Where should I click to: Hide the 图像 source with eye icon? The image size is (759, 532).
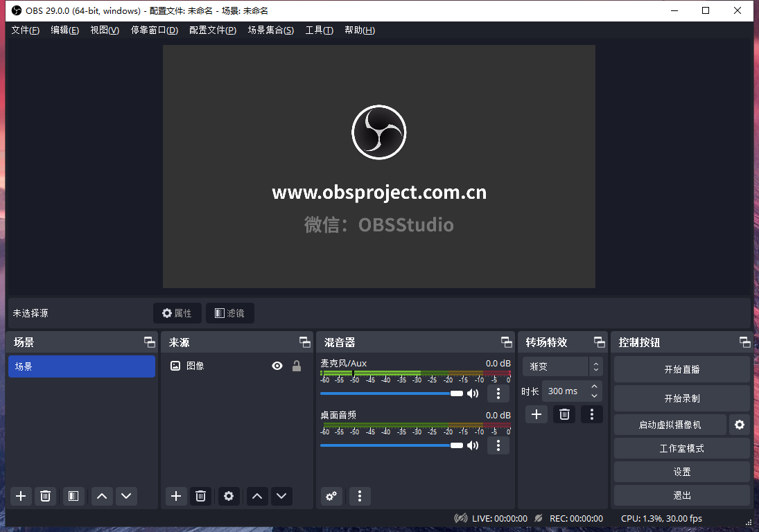click(277, 366)
